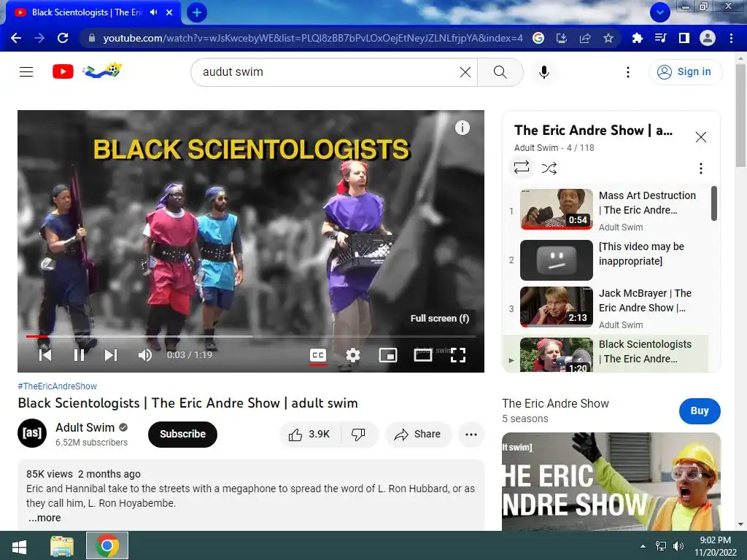
Task: Toggle Chrome side panel
Action: [684, 38]
